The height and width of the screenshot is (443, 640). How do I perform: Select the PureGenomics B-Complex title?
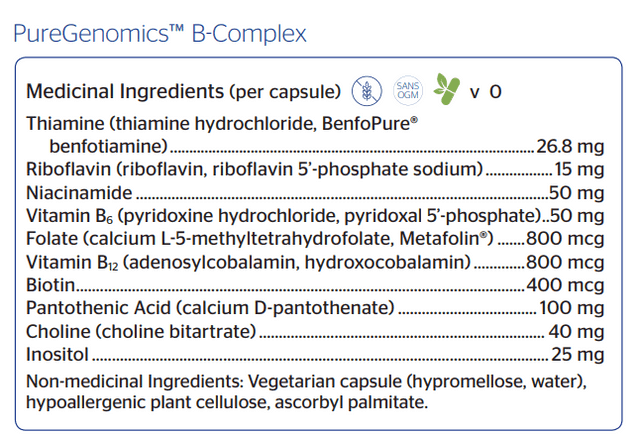coord(160,33)
